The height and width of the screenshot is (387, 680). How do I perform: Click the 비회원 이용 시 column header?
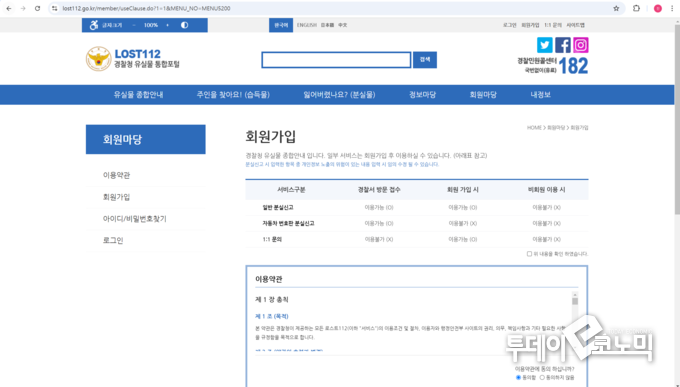(x=546, y=190)
